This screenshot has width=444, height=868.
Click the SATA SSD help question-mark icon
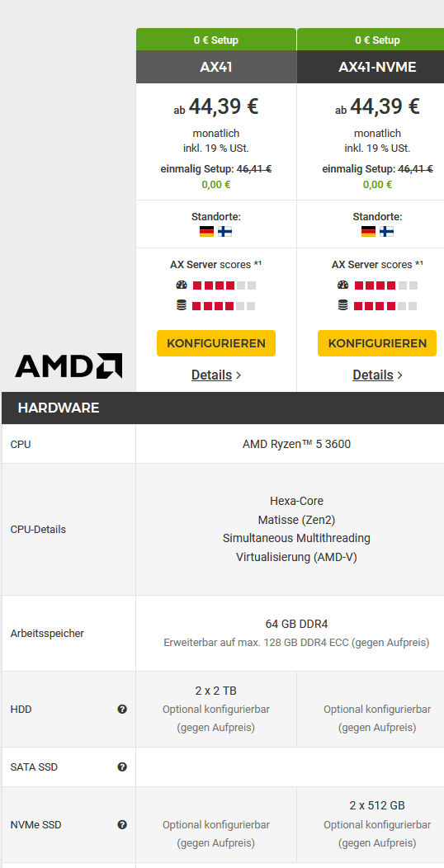coord(122,767)
